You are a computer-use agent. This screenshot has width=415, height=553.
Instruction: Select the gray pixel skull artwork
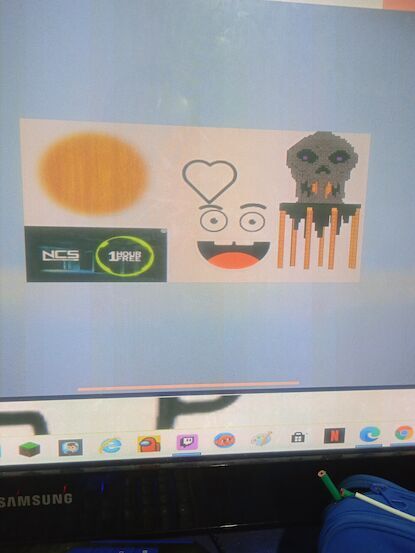coord(322,166)
